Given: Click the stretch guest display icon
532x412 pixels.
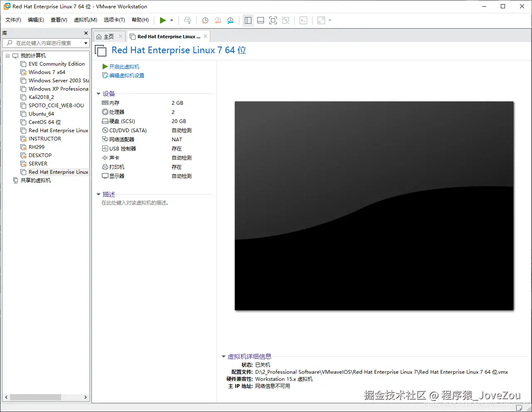Looking at the screenshot, I should (321, 20).
